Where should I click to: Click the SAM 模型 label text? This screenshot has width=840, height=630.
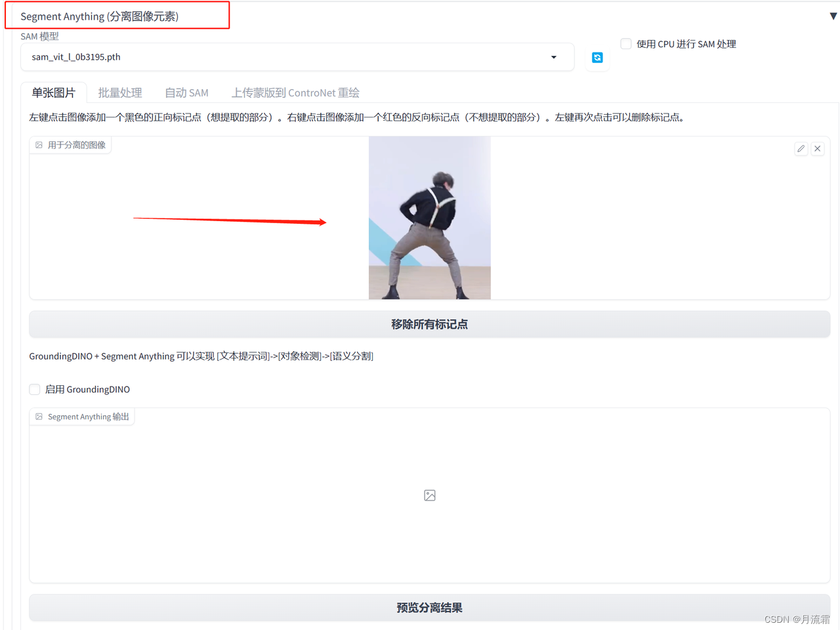tap(39, 36)
